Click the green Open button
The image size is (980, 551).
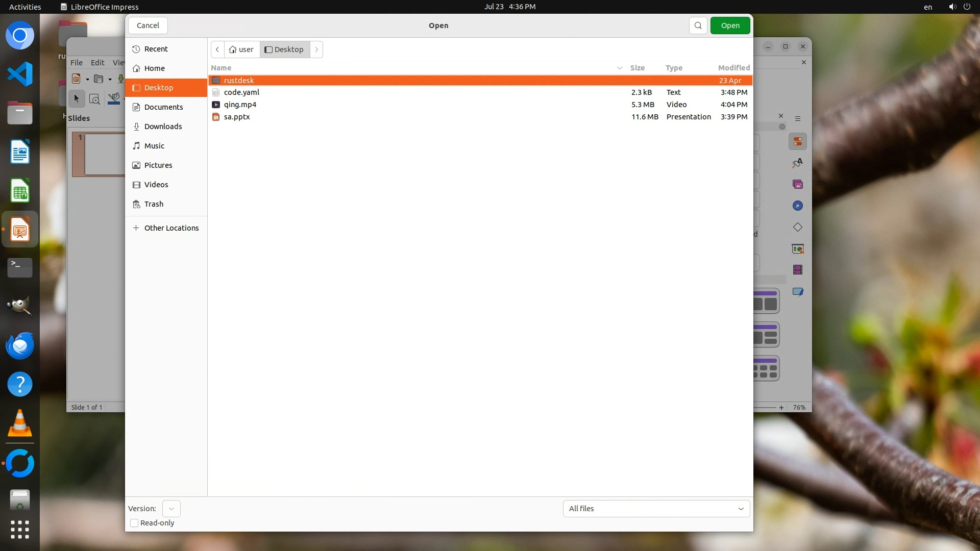click(730, 26)
